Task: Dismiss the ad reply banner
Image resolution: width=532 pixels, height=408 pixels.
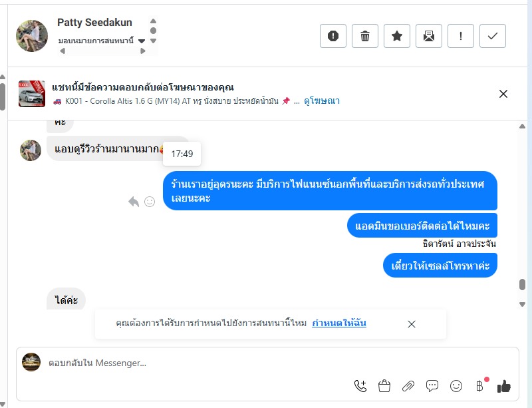Action: pos(503,94)
